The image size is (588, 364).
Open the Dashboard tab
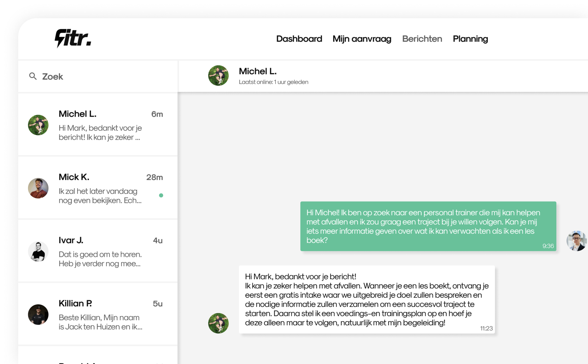[x=299, y=39]
